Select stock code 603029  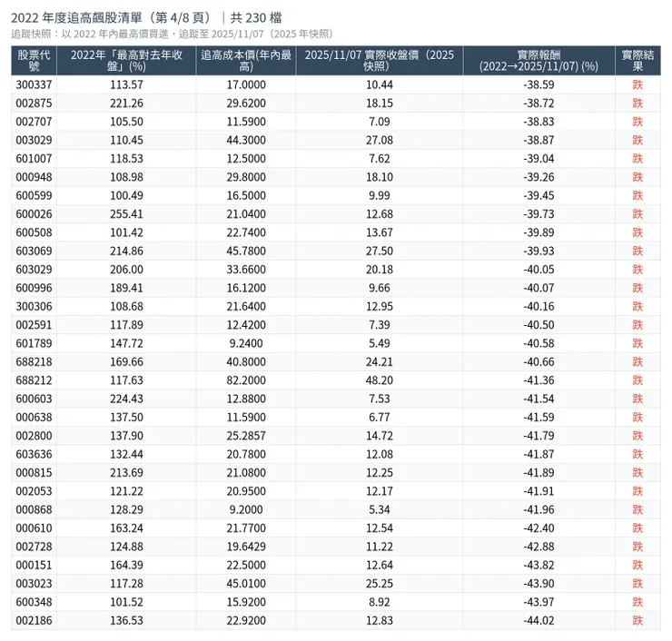coord(34,270)
